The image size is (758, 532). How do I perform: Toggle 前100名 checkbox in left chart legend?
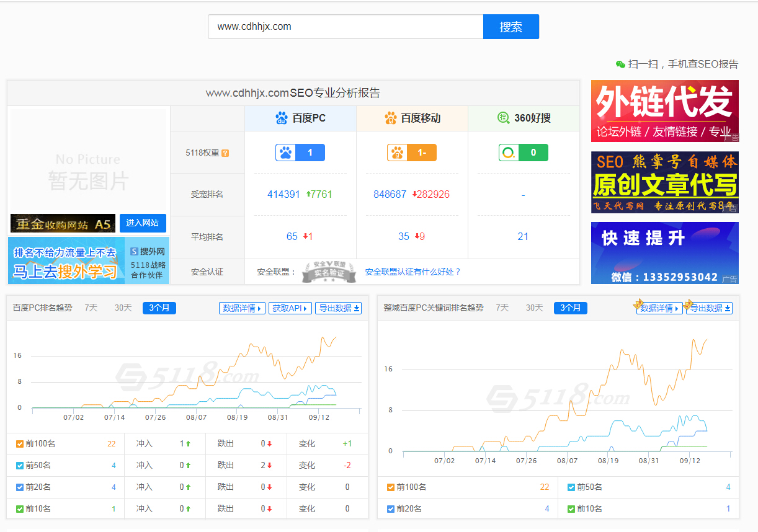(20, 444)
